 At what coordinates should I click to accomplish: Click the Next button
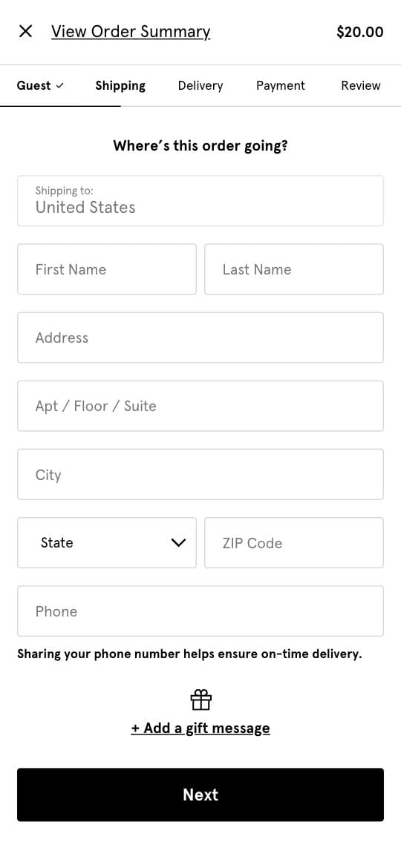point(200,795)
